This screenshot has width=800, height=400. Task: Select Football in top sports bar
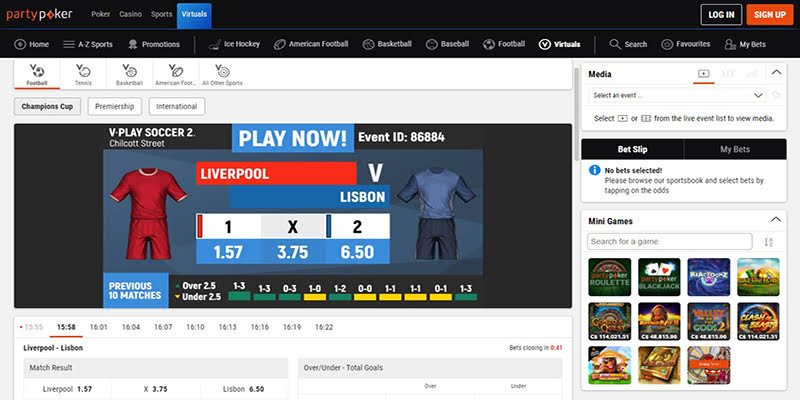click(504, 44)
